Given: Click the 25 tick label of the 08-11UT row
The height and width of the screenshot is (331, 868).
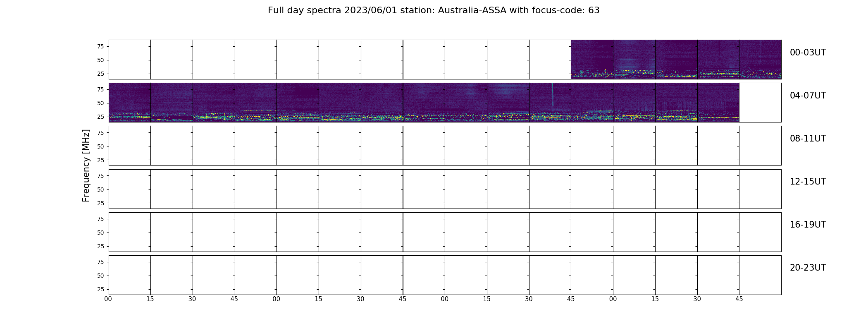Looking at the screenshot, I should pyautogui.click(x=100, y=160).
